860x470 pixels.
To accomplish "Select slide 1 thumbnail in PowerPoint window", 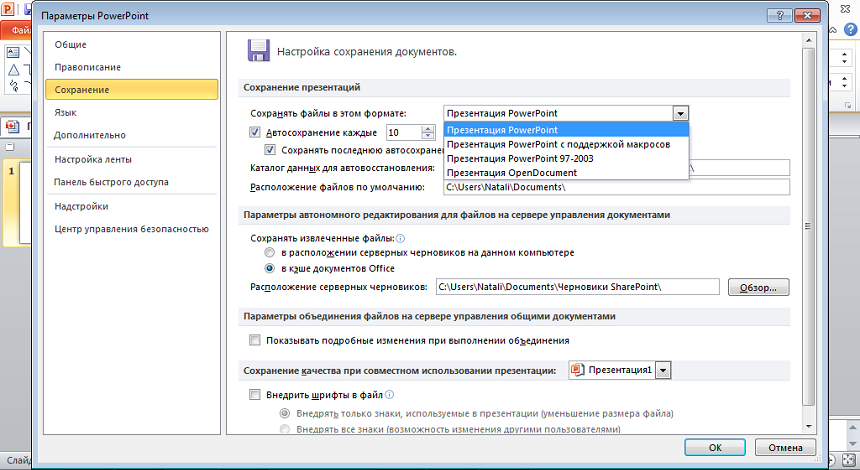I will point(25,203).
